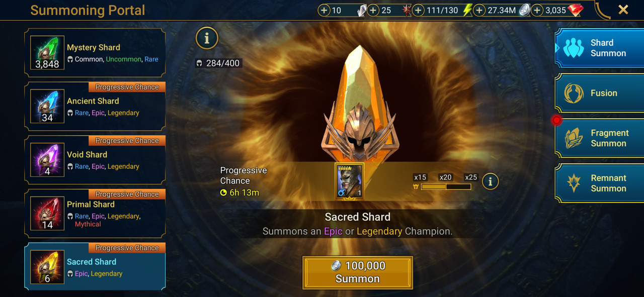
Task: Select the Void Shard option
Action: point(95,160)
